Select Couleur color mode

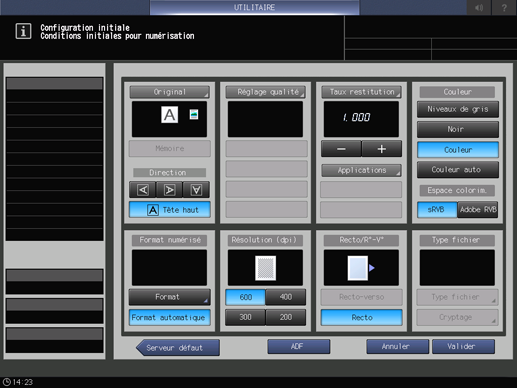[x=458, y=150]
